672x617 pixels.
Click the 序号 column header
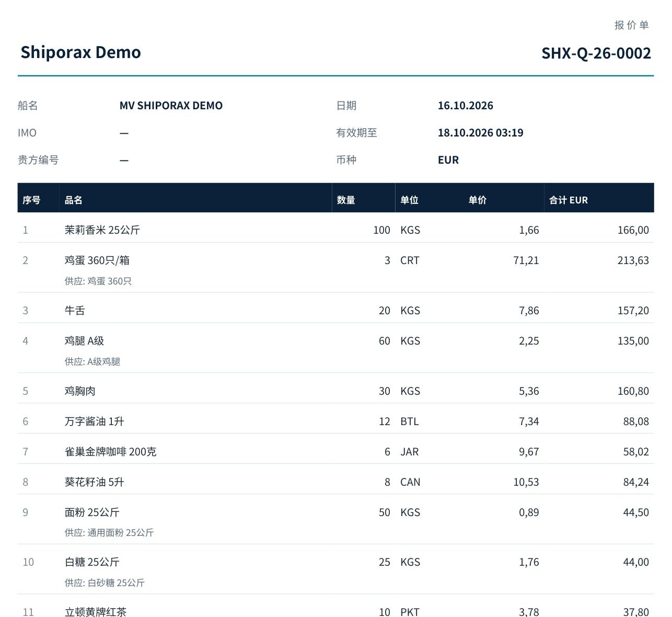pyautogui.click(x=31, y=200)
